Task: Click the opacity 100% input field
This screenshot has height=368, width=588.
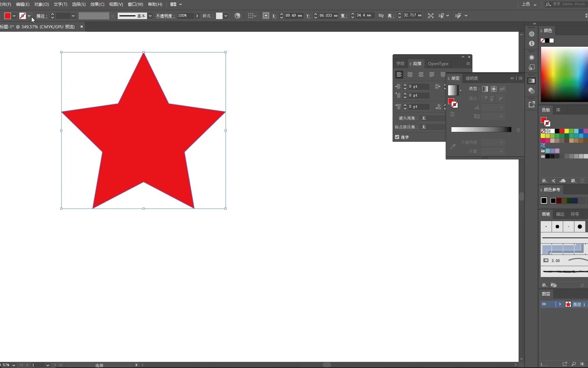Action: coord(185,16)
